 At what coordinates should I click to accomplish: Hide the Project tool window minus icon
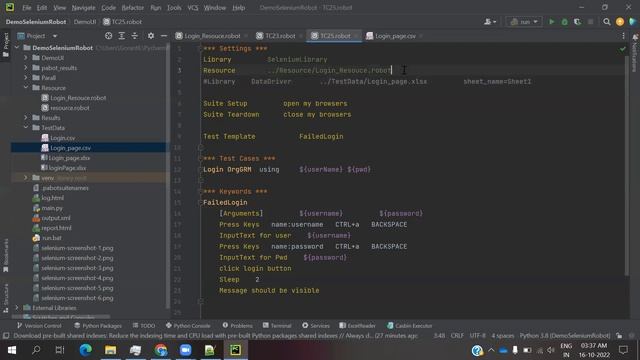pos(164,36)
